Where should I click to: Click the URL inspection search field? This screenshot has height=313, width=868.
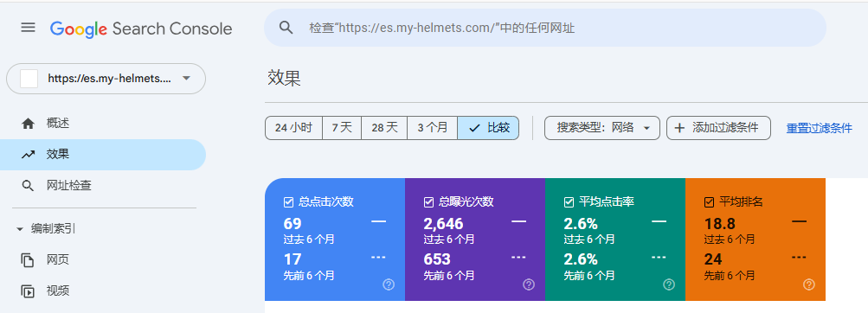[x=545, y=28]
